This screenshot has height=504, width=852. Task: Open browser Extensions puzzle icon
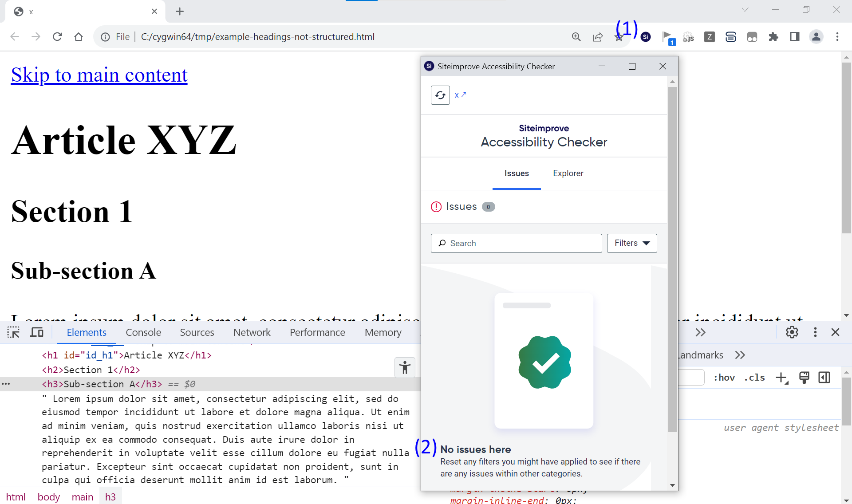coord(773,37)
